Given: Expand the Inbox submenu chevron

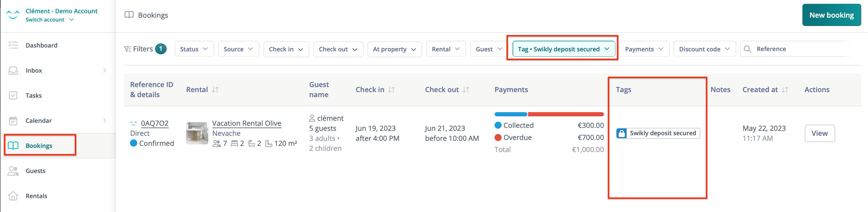Looking at the screenshot, I should click(105, 70).
